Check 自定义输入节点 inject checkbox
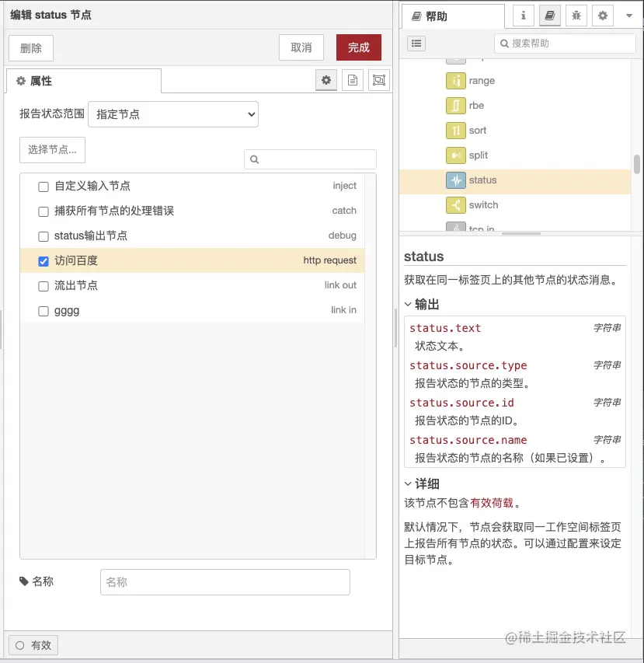Viewport: 644px width, 663px height. pos(43,187)
